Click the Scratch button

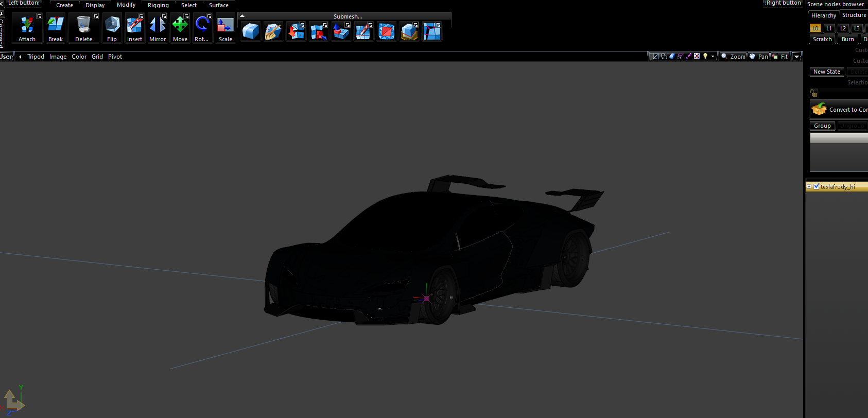coord(822,39)
